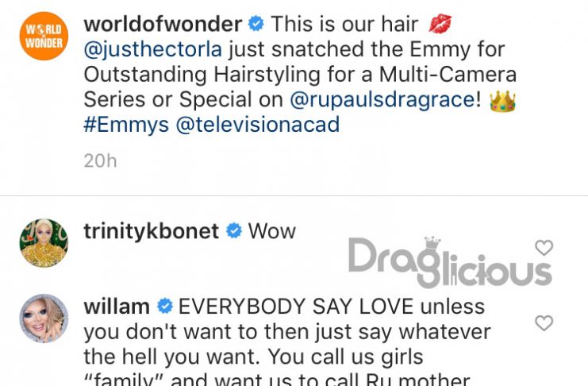Tap trinitykbonet's verified badge

click(x=234, y=230)
